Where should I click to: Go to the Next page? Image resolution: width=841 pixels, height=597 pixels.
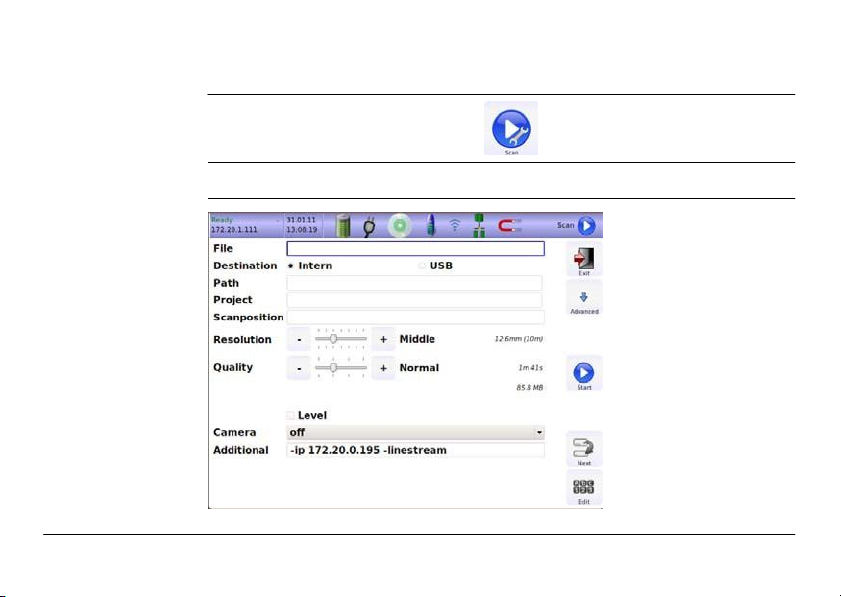(584, 449)
